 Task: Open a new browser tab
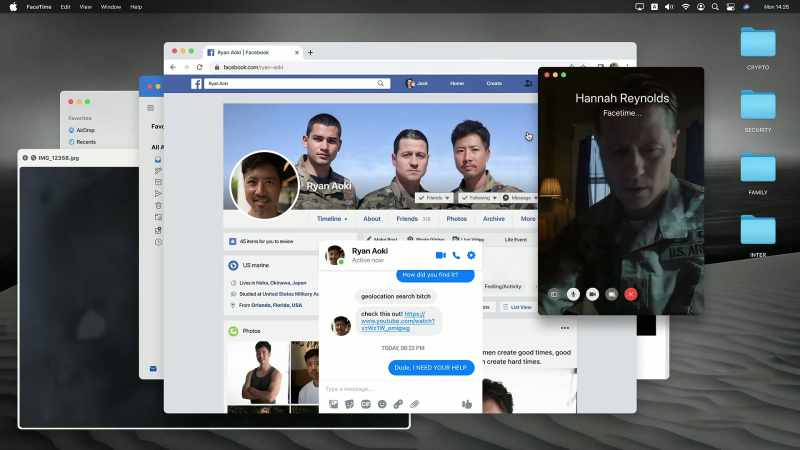click(310, 53)
